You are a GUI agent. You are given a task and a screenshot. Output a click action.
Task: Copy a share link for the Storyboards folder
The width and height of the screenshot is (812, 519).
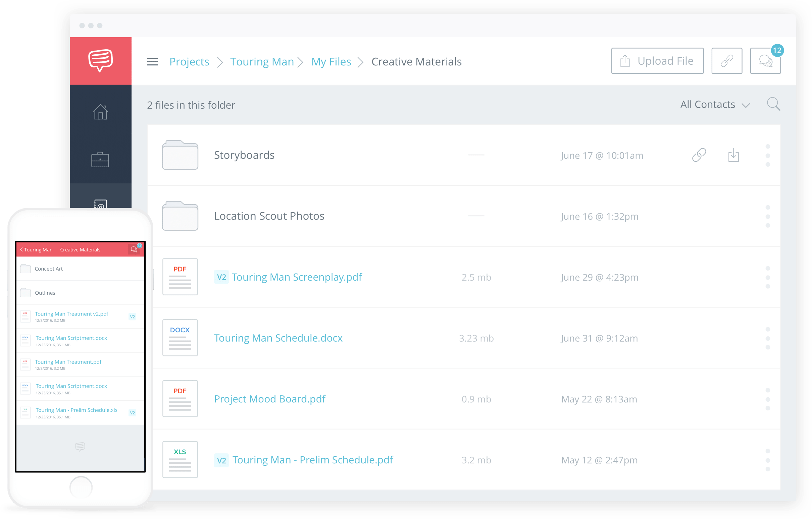(699, 155)
